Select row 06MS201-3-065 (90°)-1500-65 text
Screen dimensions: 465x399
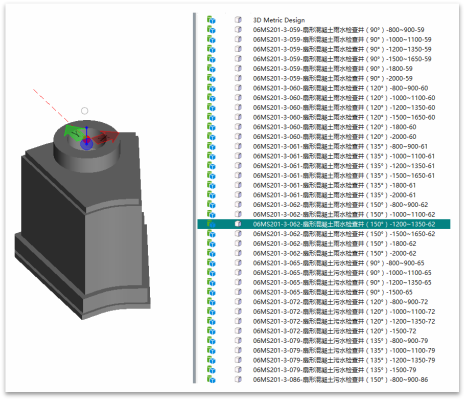333,292
